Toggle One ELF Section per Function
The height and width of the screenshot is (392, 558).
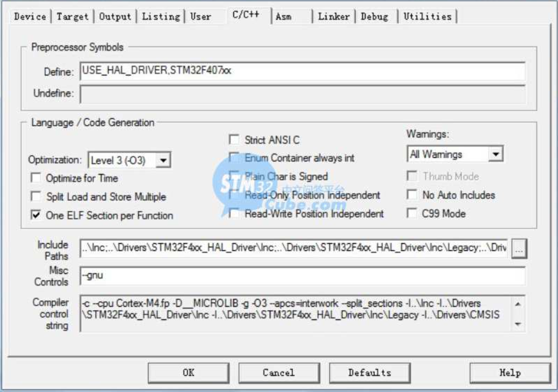(37, 215)
